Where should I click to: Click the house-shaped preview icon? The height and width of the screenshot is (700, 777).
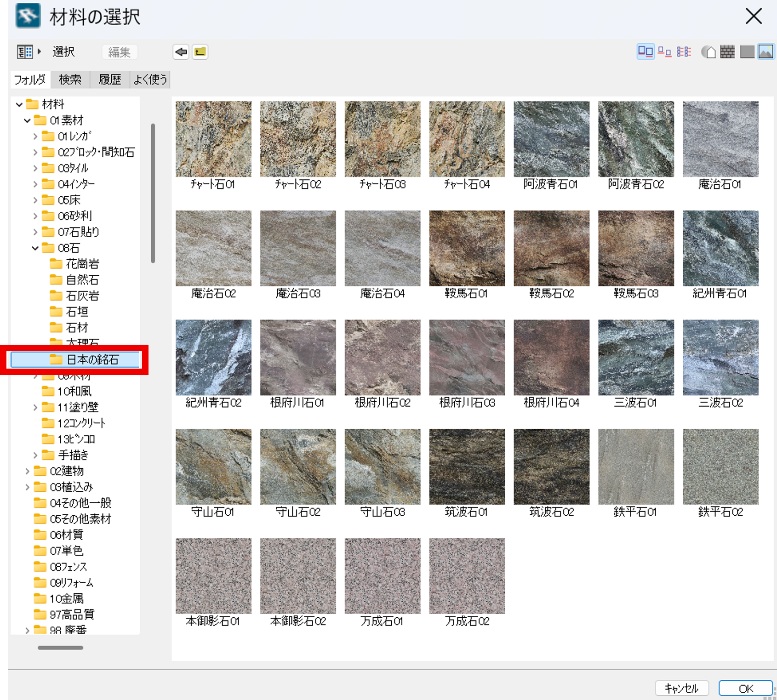[x=708, y=52]
